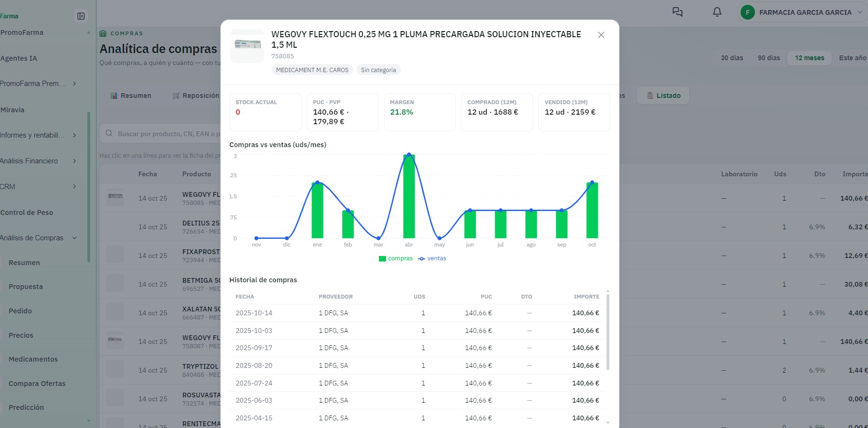Collapse the sidebar panel icon
The width and height of the screenshot is (868, 428).
81,16
